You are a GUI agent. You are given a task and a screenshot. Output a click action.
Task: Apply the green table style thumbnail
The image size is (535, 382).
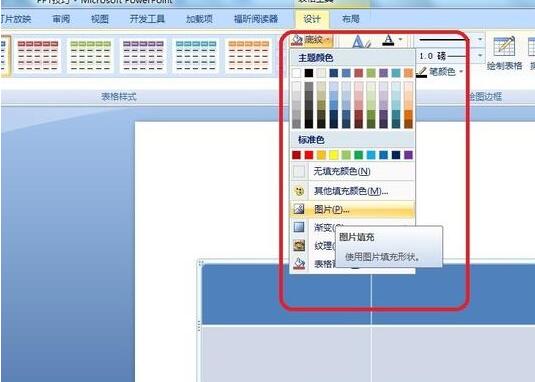[x=90, y=56]
